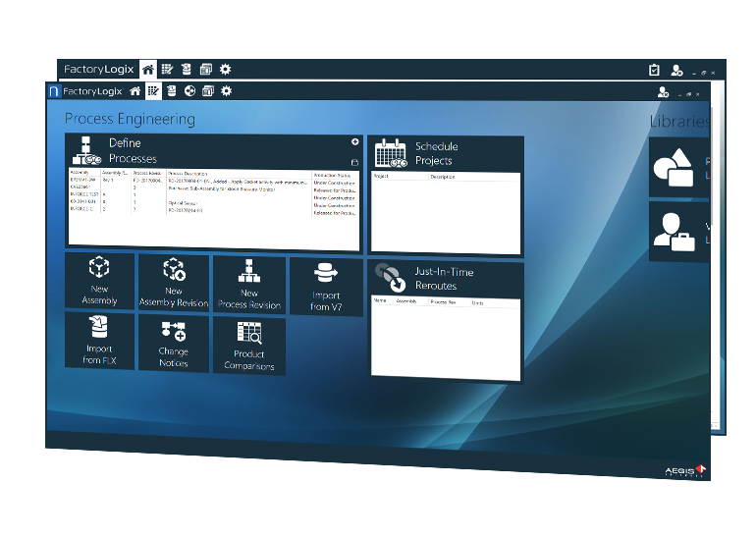Image resolution: width=756 pixels, height=538 pixels.
Task: Open database import icon in front window toolbar
Action: click(171, 90)
